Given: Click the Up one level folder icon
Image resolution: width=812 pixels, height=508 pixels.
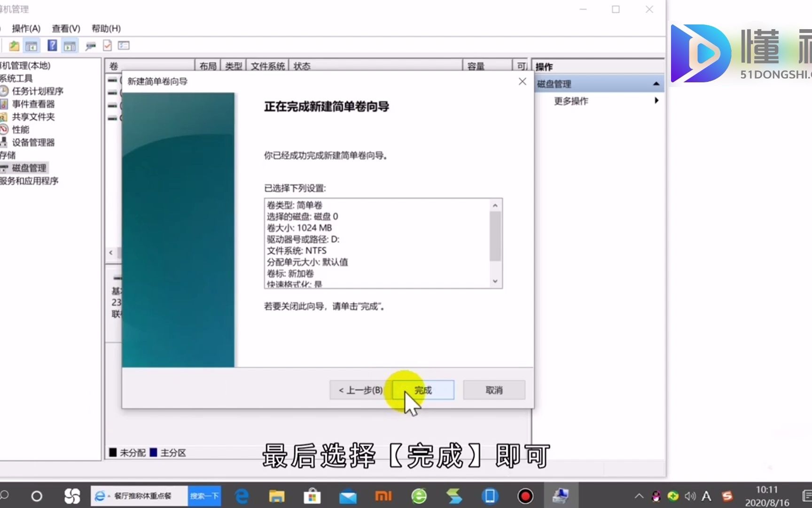Looking at the screenshot, I should pos(14,46).
